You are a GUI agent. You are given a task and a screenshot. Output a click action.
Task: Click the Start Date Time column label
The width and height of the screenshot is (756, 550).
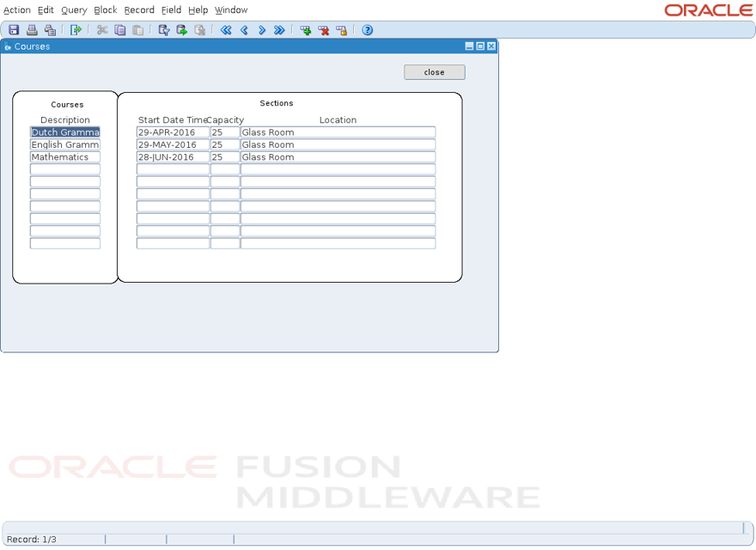(173, 119)
